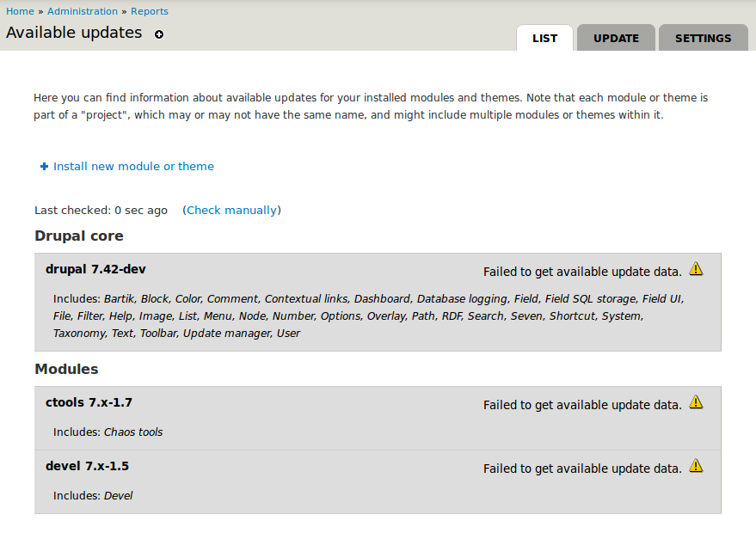756x533 pixels.
Task: Click the Drupal core section heading
Action: click(79, 236)
